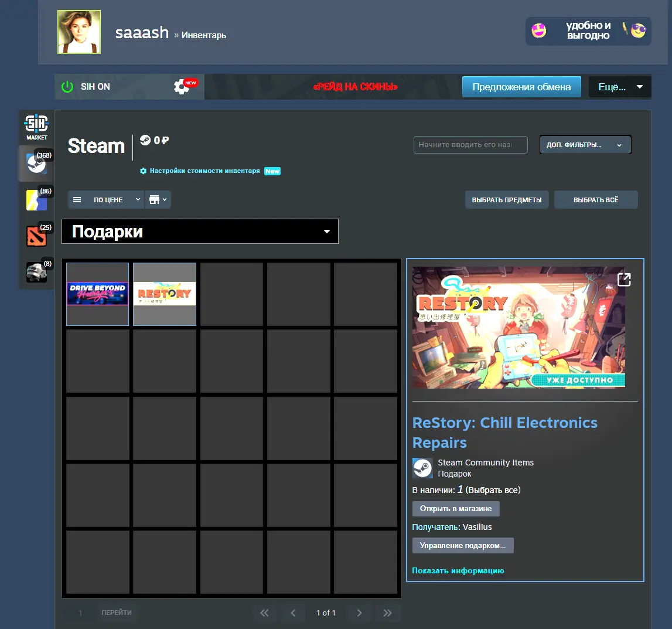Open Настройки стоимости инвентаря link
This screenshot has height=629, width=672.
(x=204, y=171)
